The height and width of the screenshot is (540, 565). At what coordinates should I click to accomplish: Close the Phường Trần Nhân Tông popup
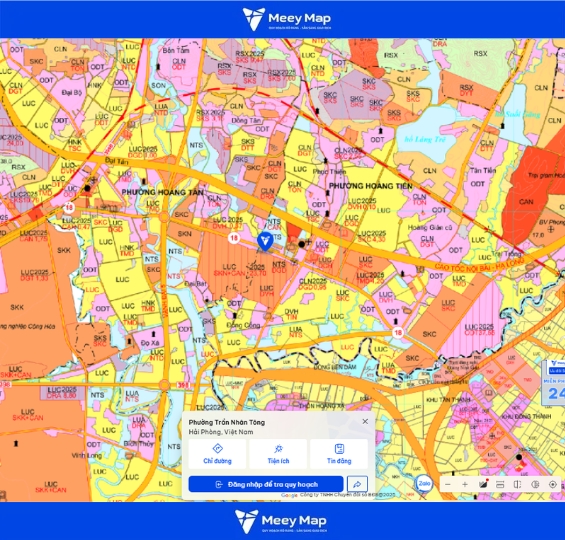point(365,421)
